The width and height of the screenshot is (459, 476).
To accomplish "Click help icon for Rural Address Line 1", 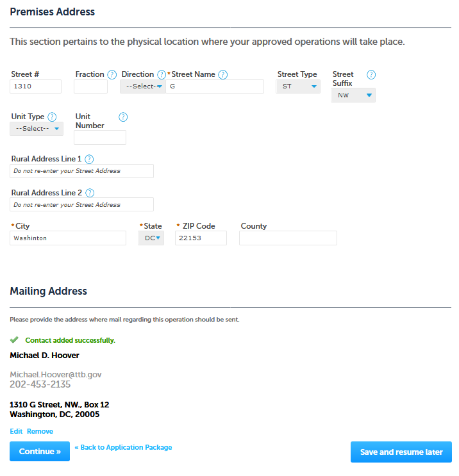I will 89,159.
